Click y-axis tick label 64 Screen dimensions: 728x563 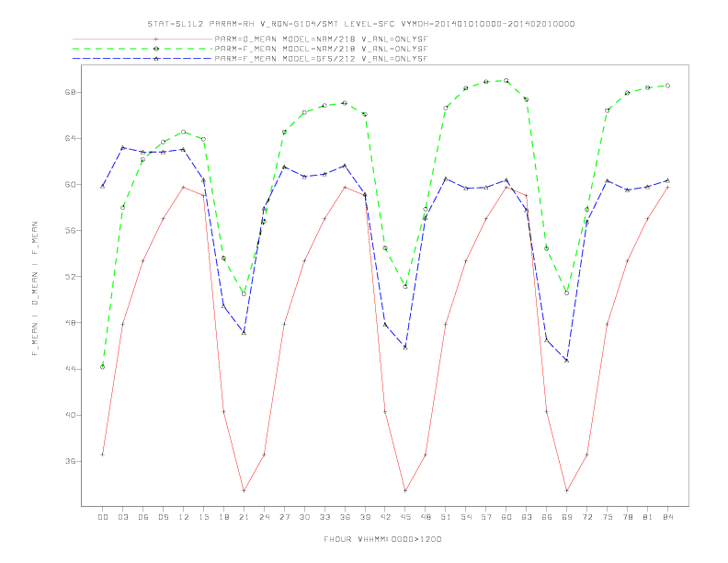coord(70,138)
